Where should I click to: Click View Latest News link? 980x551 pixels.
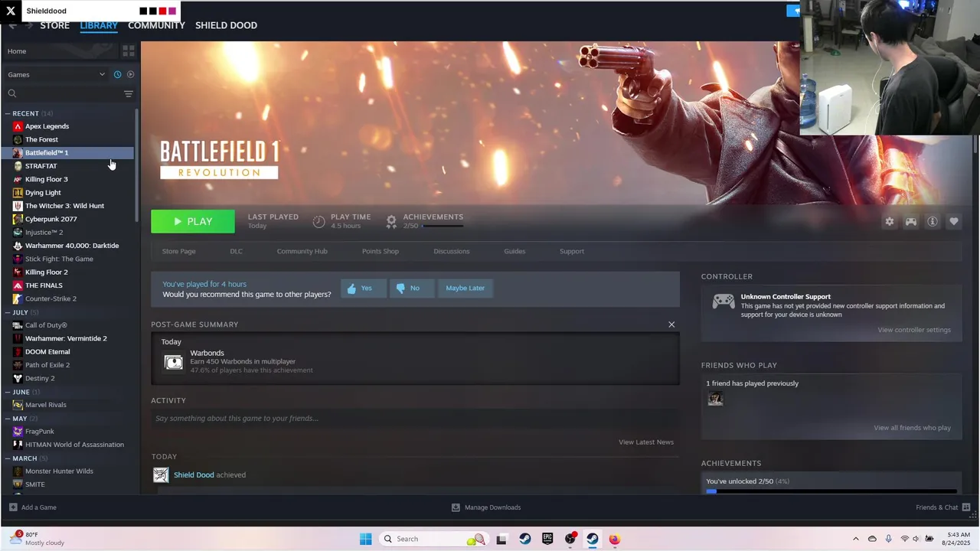[646, 442]
